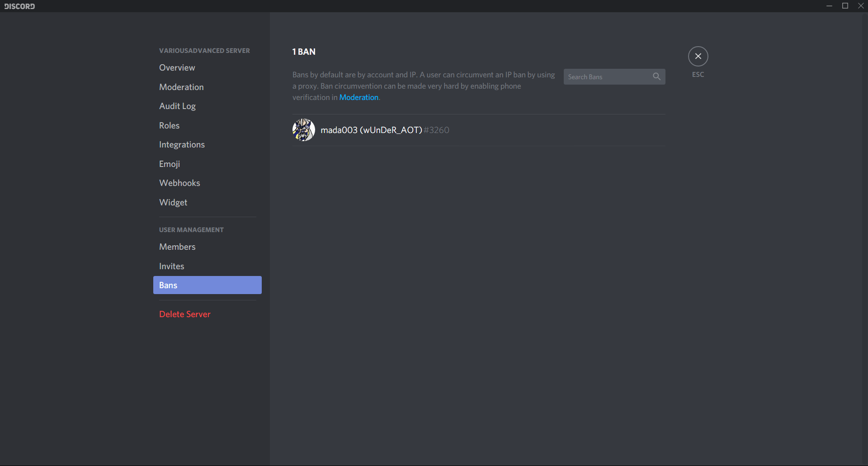The width and height of the screenshot is (868, 466).
Task: Open the Overview settings page
Action: (208, 67)
